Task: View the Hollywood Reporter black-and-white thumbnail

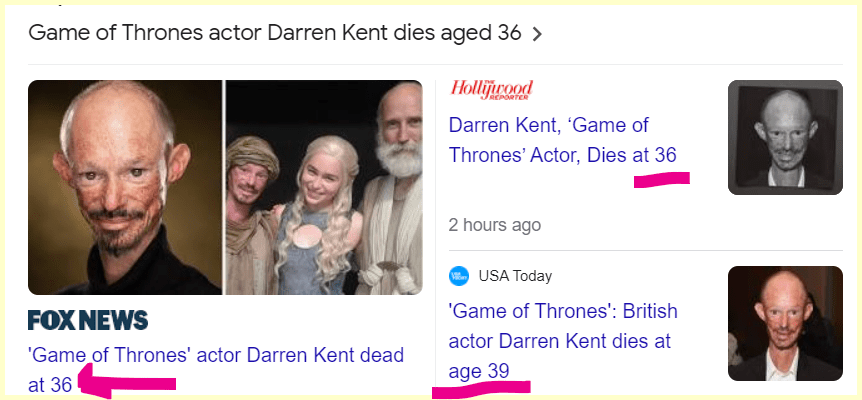Action: 785,137
